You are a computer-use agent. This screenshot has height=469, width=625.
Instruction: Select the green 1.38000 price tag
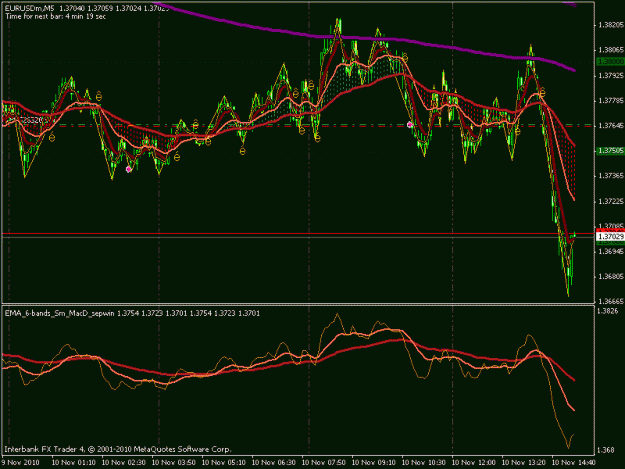coord(610,62)
